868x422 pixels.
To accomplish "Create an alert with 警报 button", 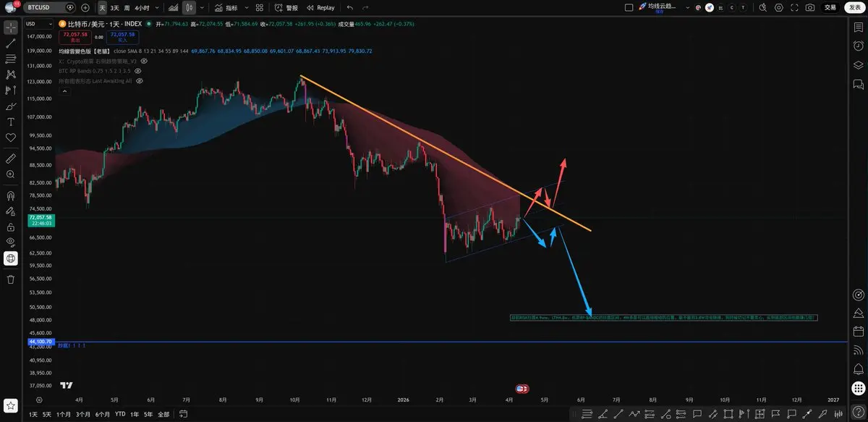I will pyautogui.click(x=286, y=7).
